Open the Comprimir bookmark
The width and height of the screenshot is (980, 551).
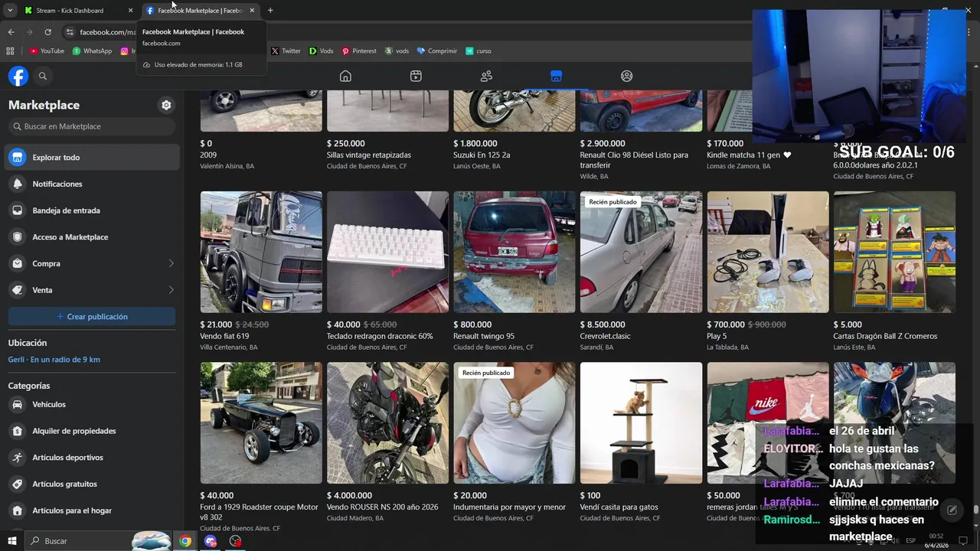(x=436, y=51)
